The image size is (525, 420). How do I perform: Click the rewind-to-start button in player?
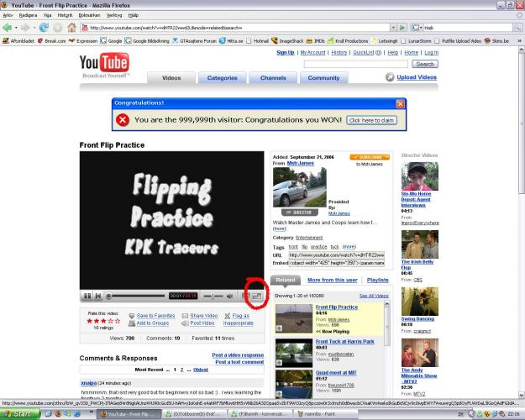coord(99,296)
